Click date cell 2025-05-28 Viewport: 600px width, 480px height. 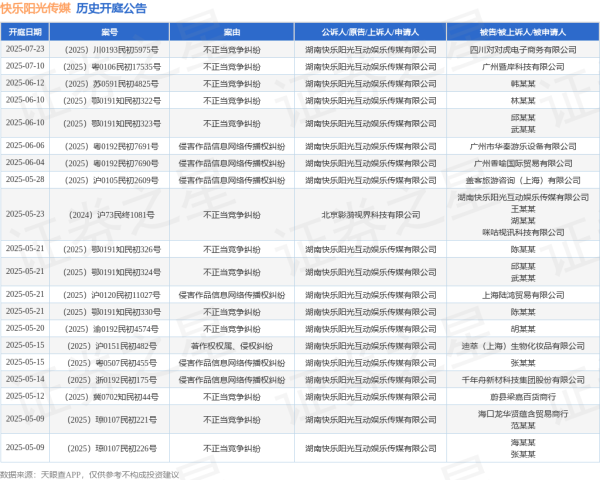[x=25, y=179]
